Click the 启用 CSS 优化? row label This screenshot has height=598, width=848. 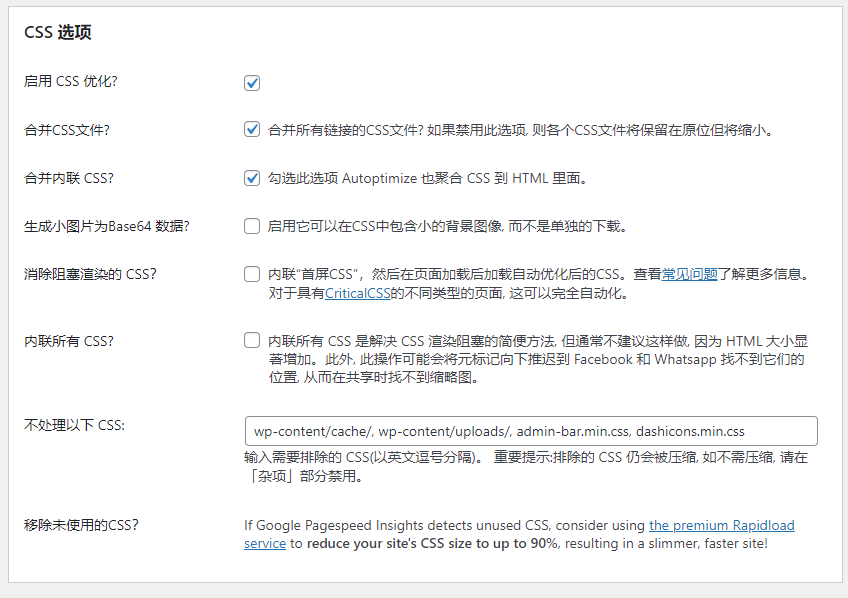click(x=70, y=81)
